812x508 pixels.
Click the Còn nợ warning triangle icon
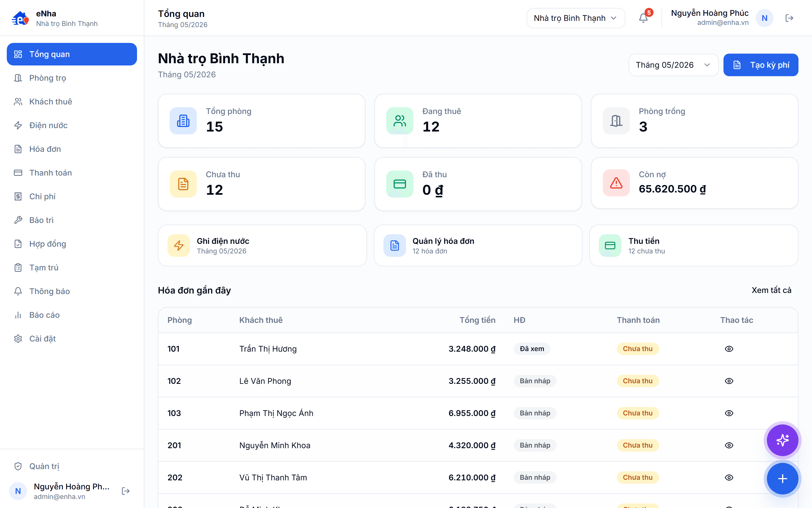616,183
